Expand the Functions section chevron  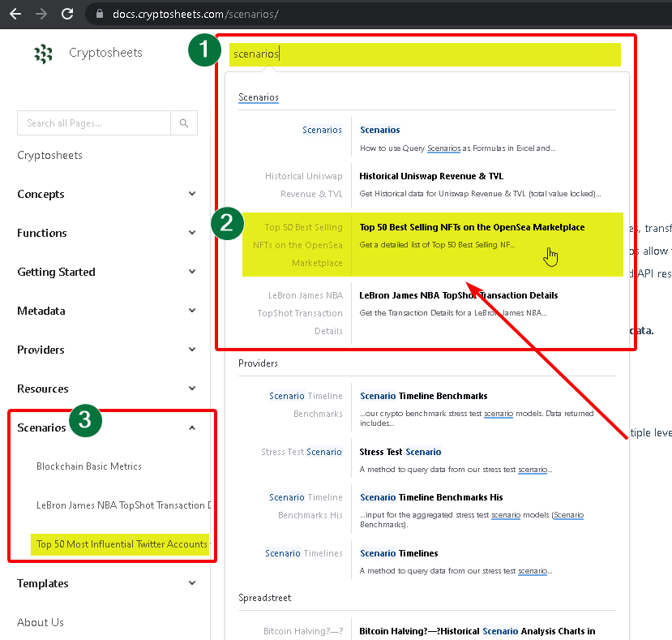[x=191, y=233]
